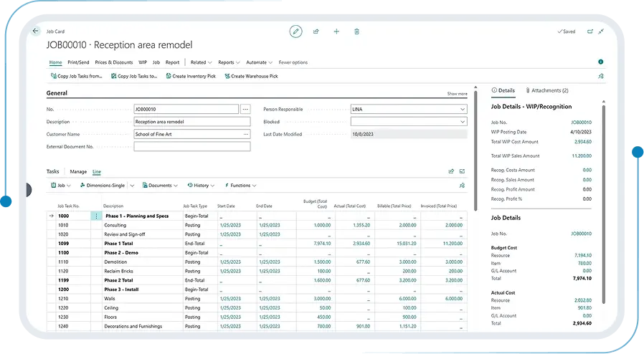Viewport: 644px width, 354px height.
Task: Collapse the page using arrows icon
Action: pos(601,32)
